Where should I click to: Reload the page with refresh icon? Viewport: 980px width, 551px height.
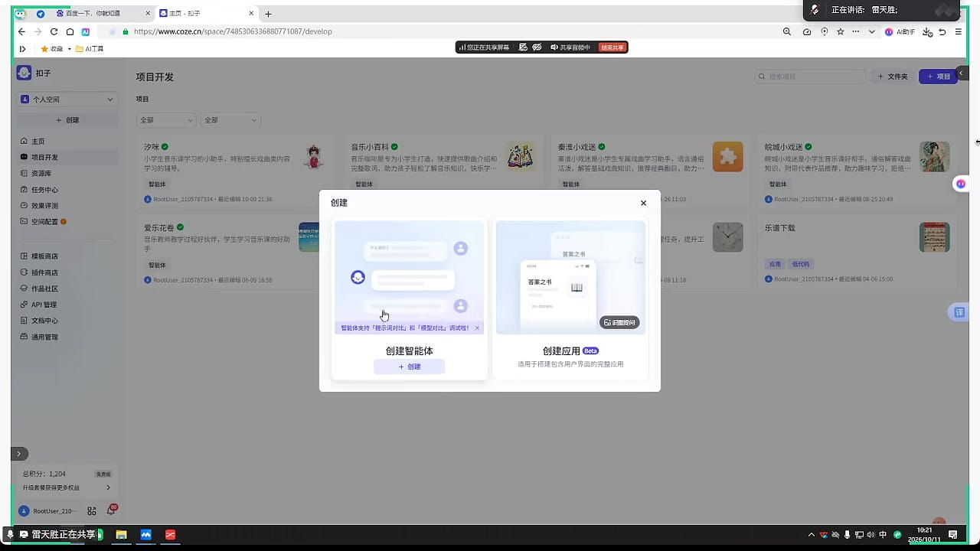[54, 31]
